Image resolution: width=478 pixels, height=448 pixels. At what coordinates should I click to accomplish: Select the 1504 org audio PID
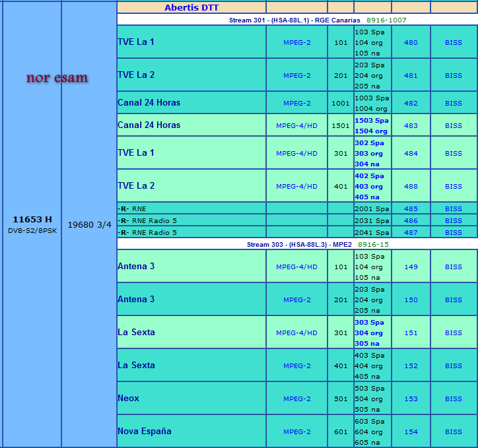[371, 131]
